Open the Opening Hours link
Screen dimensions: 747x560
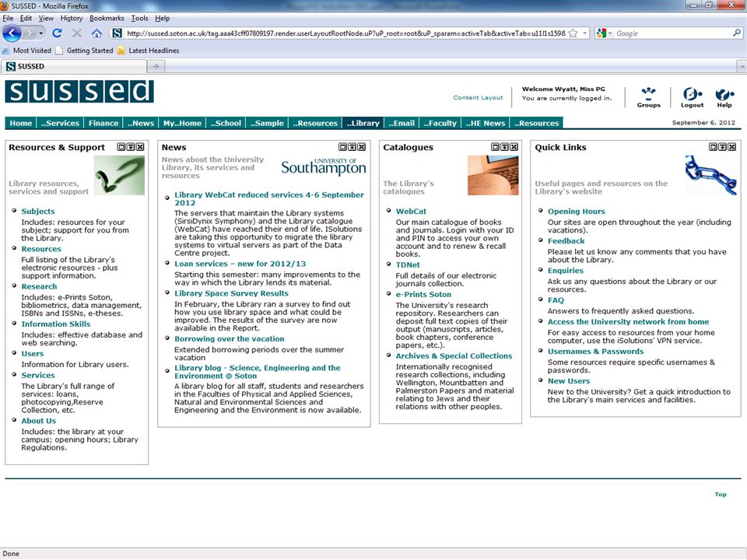pyautogui.click(x=576, y=212)
